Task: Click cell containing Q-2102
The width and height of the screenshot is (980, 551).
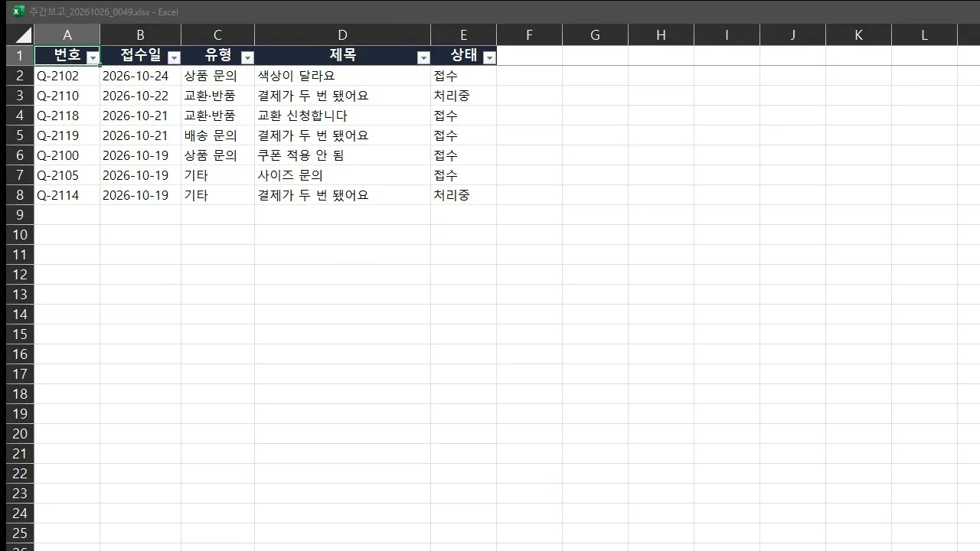Action: point(67,76)
